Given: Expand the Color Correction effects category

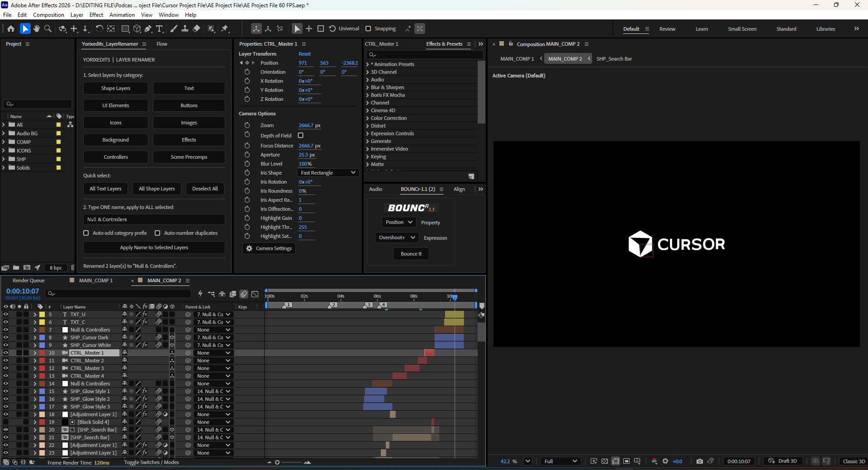Looking at the screenshot, I should click(367, 118).
